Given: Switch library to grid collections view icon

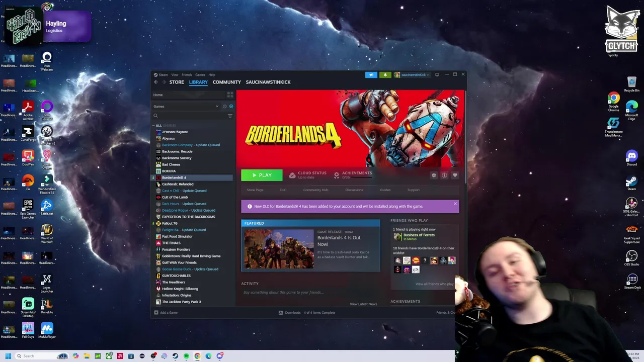Looking at the screenshot, I should 230,95.
